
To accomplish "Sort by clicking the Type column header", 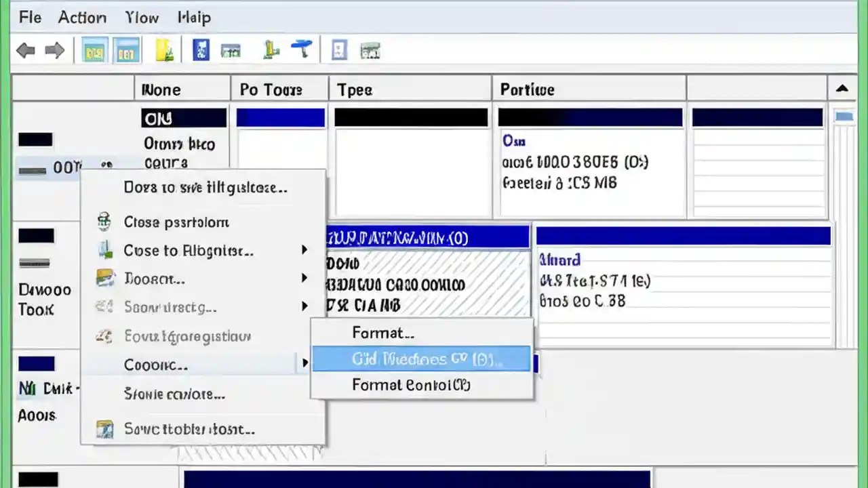I will pos(410,89).
